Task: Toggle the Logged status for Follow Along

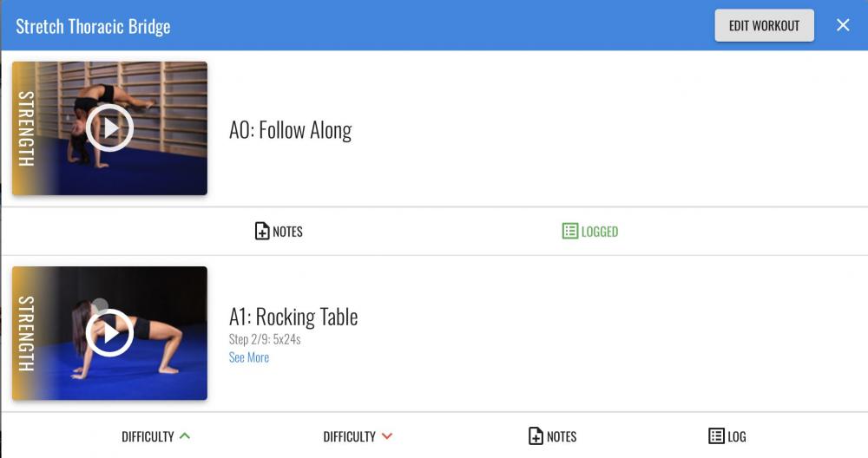Action: 590,232
